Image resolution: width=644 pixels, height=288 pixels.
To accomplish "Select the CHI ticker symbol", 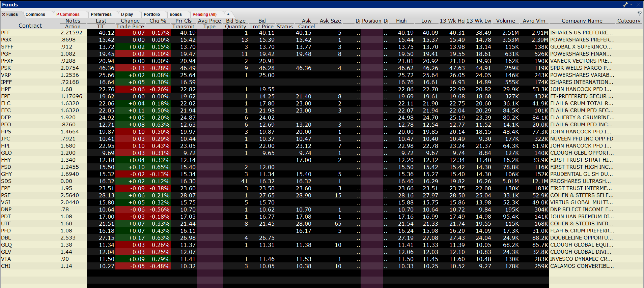I will [x=6, y=266].
